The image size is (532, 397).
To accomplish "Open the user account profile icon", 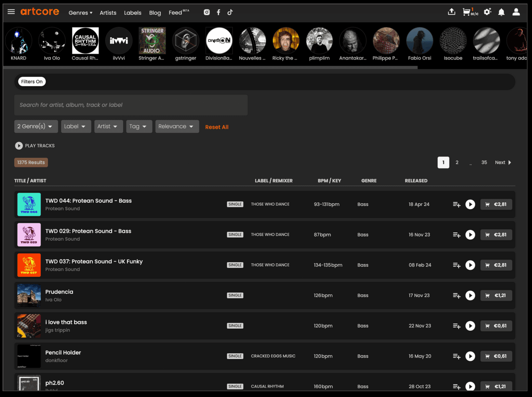I will coord(516,12).
